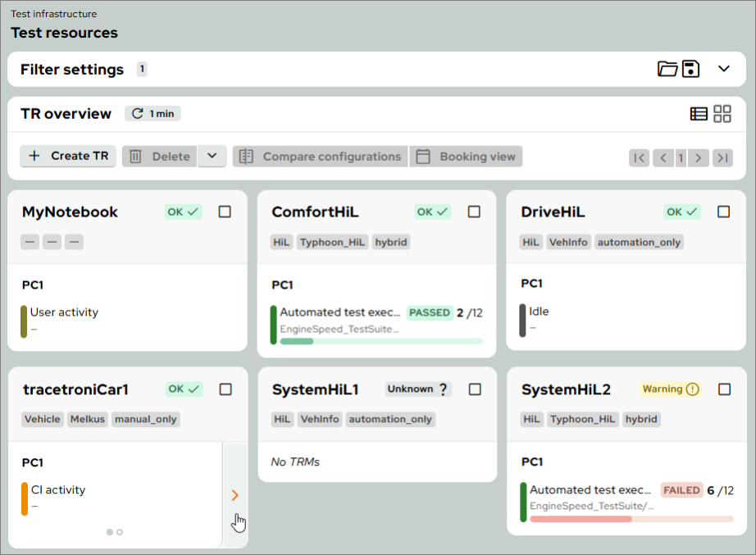The image size is (756, 555).
Task: Go to the next page
Action: click(x=699, y=157)
